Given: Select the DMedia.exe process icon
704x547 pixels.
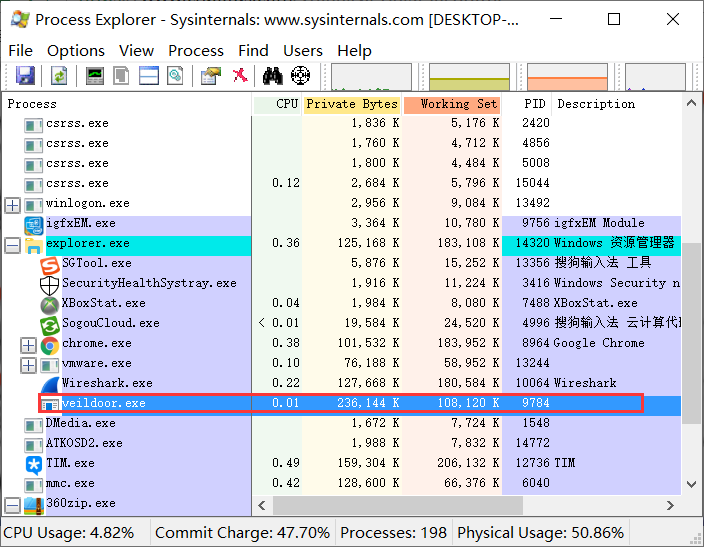Looking at the screenshot, I should tap(34, 425).
